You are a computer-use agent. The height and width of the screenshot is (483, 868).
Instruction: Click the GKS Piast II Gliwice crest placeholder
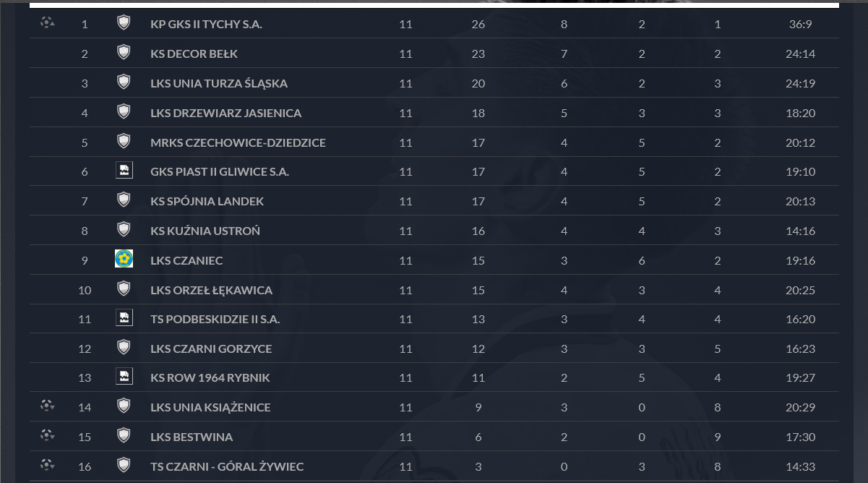tap(124, 171)
